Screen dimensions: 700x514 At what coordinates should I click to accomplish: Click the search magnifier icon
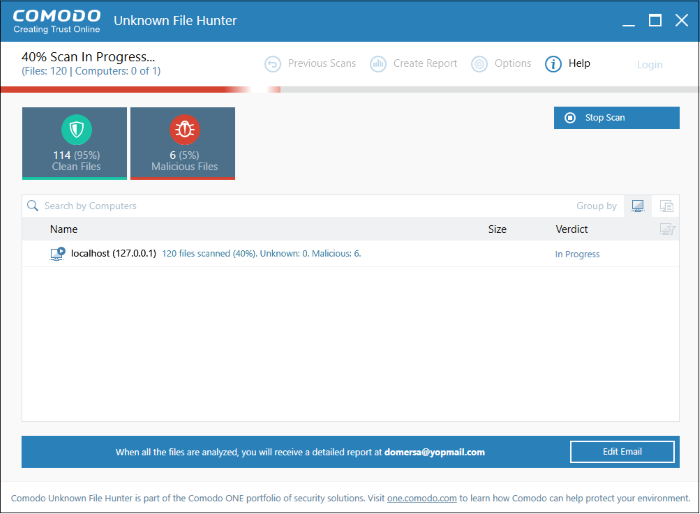coord(33,205)
